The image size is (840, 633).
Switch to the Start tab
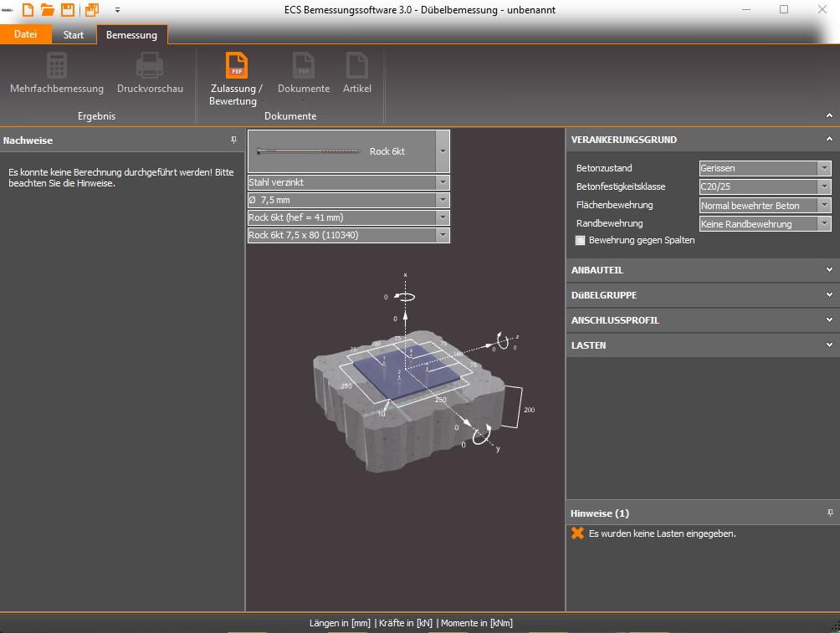74,35
